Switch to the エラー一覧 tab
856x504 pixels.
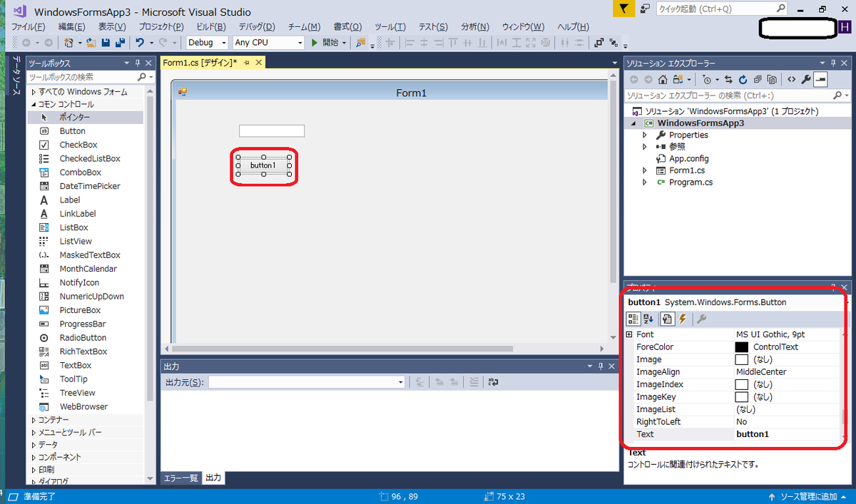pos(180,478)
